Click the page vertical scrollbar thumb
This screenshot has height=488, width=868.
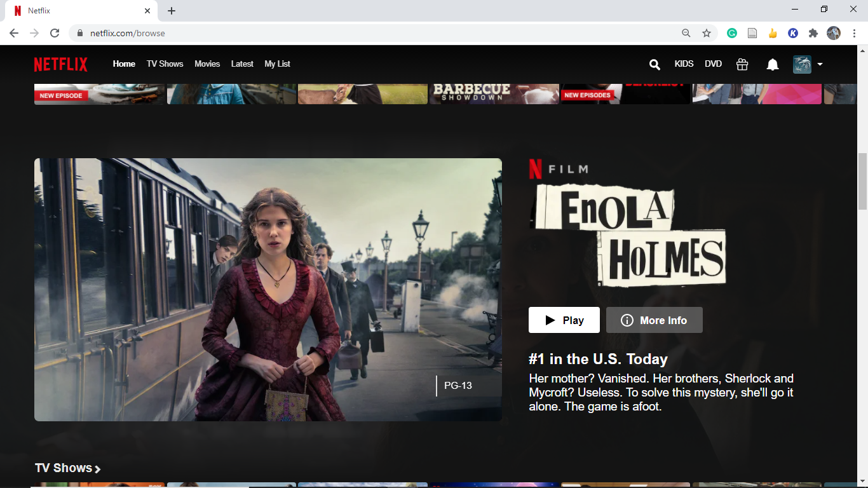click(x=862, y=181)
